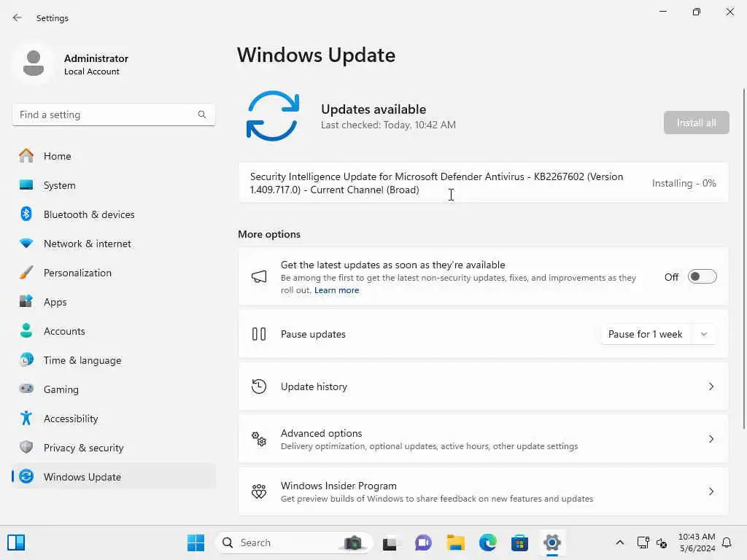Viewport: 747px width, 560px height.
Task: Open the Pause for 1 week dropdown
Action: tap(658, 334)
